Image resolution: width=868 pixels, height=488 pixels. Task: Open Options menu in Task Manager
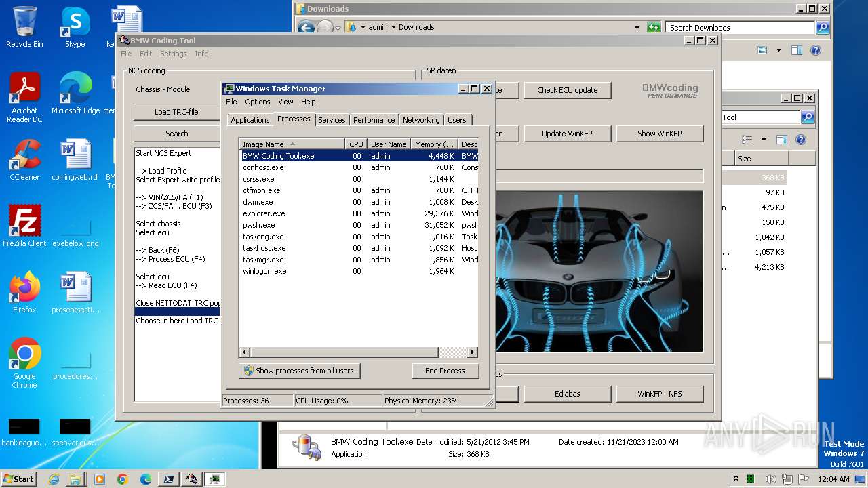[257, 102]
